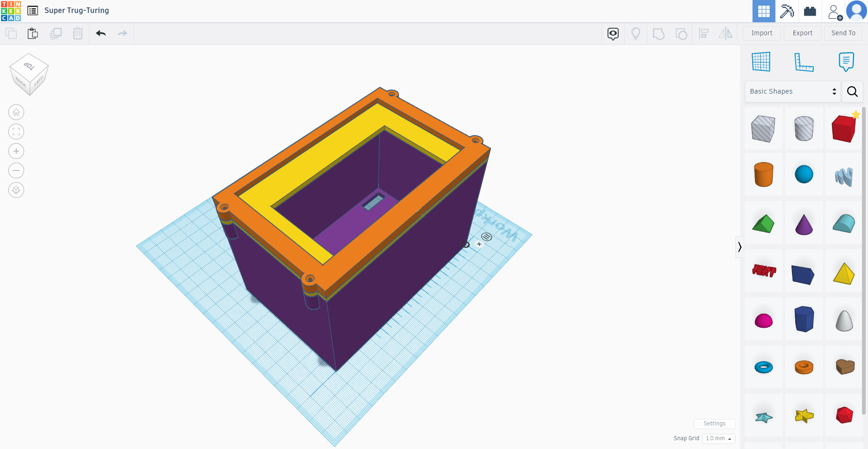The width and height of the screenshot is (868, 449).
Task: Select the Box shape from Basic Shapes
Action: click(844, 129)
